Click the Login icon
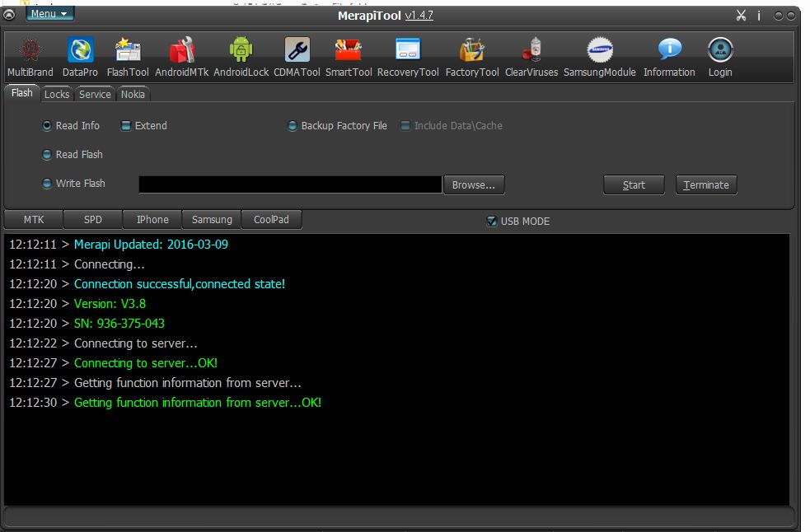This screenshot has height=532, width=810. pos(720,57)
